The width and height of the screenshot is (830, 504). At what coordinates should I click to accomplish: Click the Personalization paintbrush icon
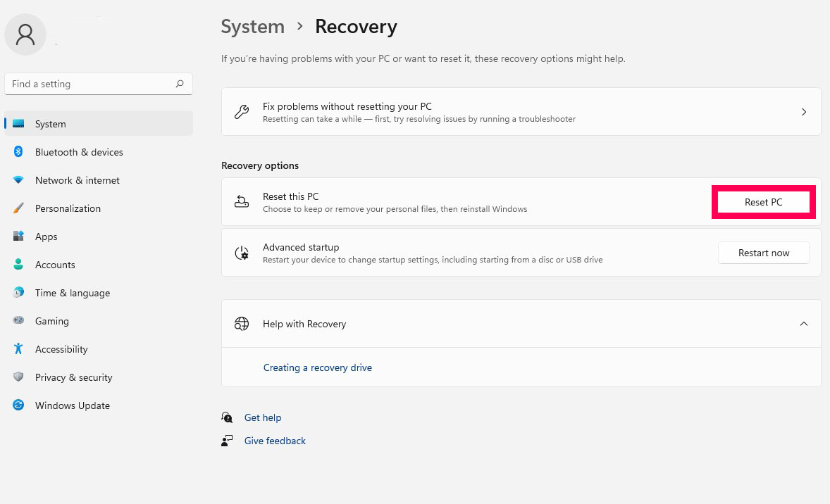click(x=18, y=208)
